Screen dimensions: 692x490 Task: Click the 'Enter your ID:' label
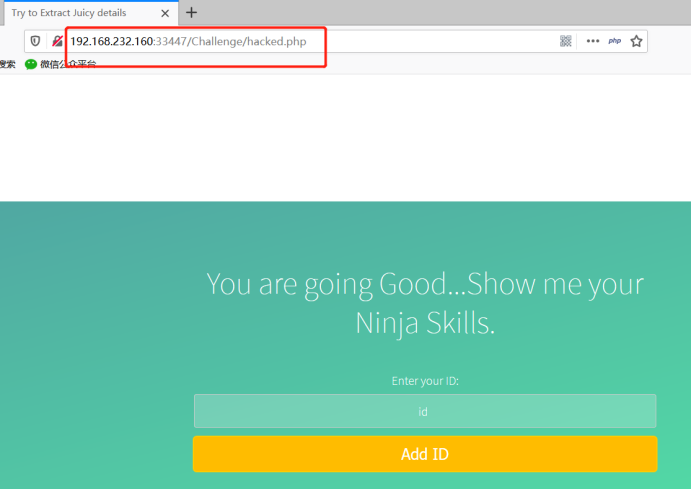click(425, 381)
